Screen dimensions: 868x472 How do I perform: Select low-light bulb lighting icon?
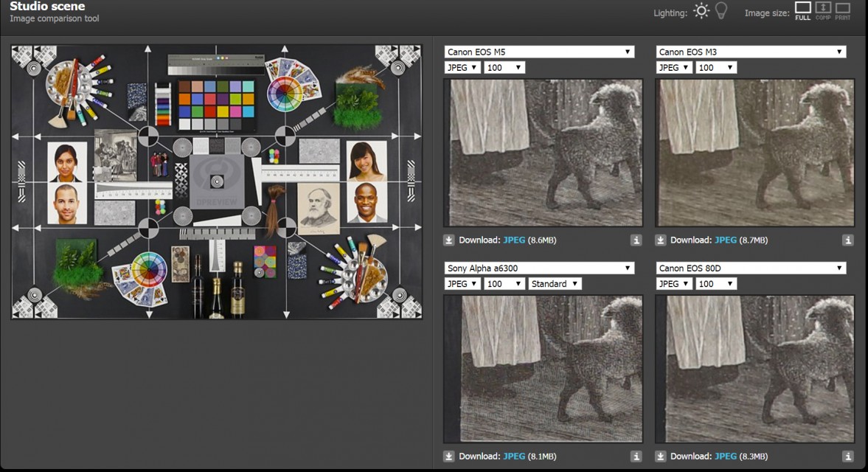pyautogui.click(x=721, y=11)
